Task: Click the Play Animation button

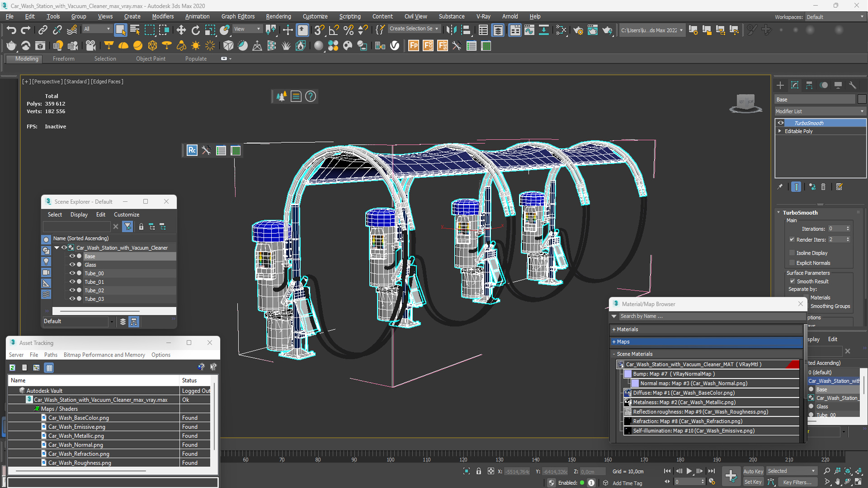Action: [x=689, y=471]
